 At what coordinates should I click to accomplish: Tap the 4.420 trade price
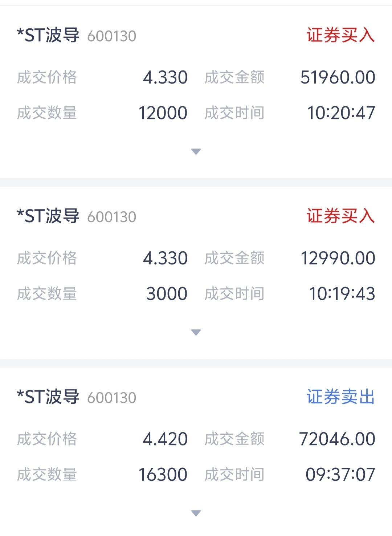point(165,439)
